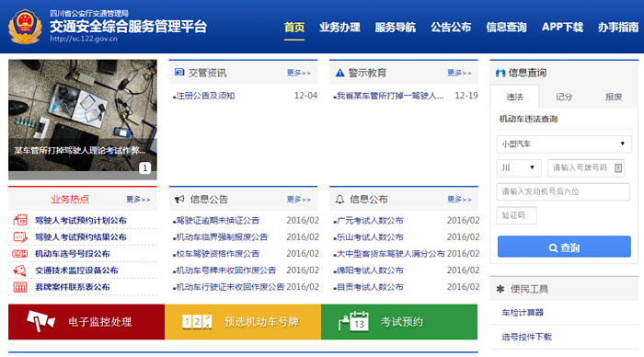
Task: Click the plate number input field
Action: [x=586, y=167]
